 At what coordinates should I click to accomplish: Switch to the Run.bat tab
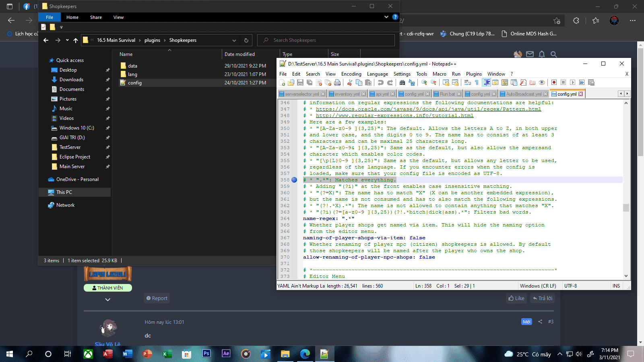pyautogui.click(x=447, y=94)
